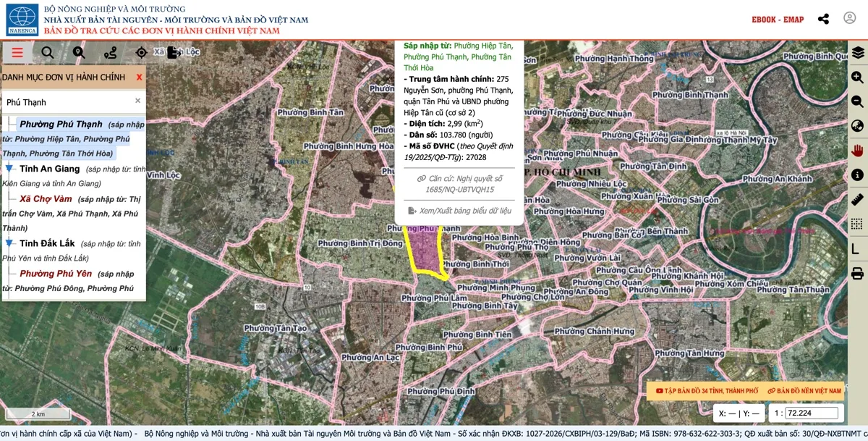Screen dimensions: 868x441
Task: Zoom in on the map
Action: click(858, 77)
